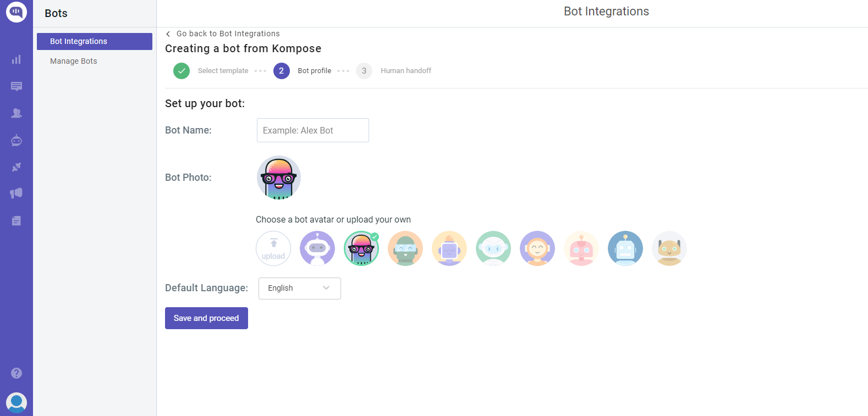Open the campaigns megaphone icon
868x416 pixels.
(17, 193)
